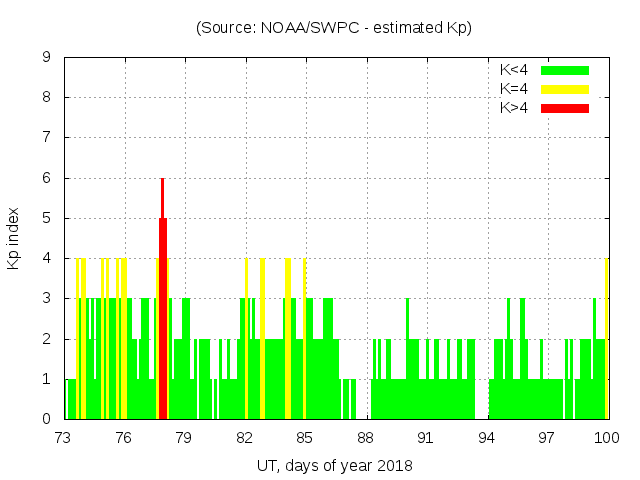The image size is (640, 480).
Task: Click the UT days of year 2018 label
Action: click(334, 465)
